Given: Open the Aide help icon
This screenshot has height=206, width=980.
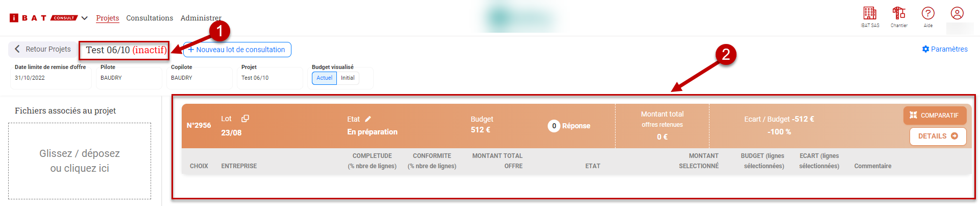Looking at the screenshot, I should (928, 13).
